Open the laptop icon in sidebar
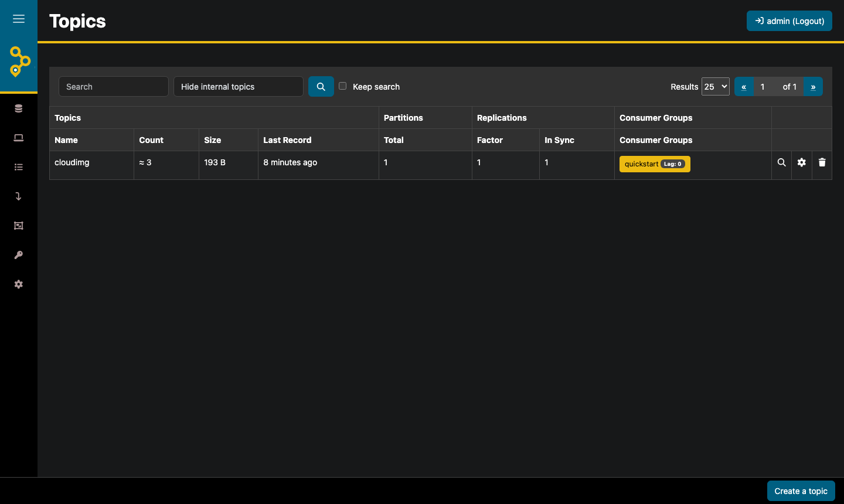 pos(19,138)
